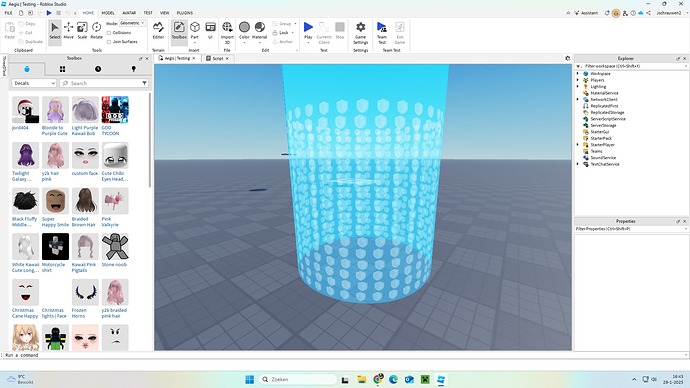The height and width of the screenshot is (388, 690).
Task: Select MaterialService in Explorer
Action: tap(604, 93)
